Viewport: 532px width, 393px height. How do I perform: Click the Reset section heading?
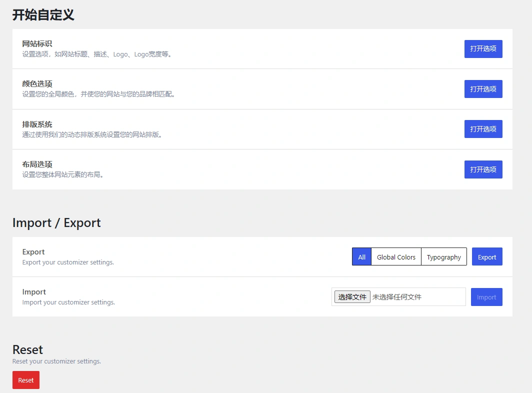pos(27,350)
